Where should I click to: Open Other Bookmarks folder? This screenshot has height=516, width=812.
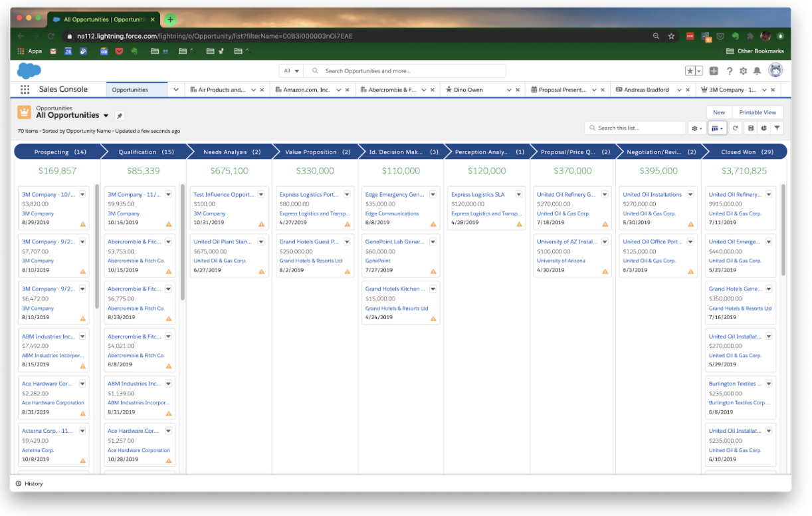click(755, 51)
